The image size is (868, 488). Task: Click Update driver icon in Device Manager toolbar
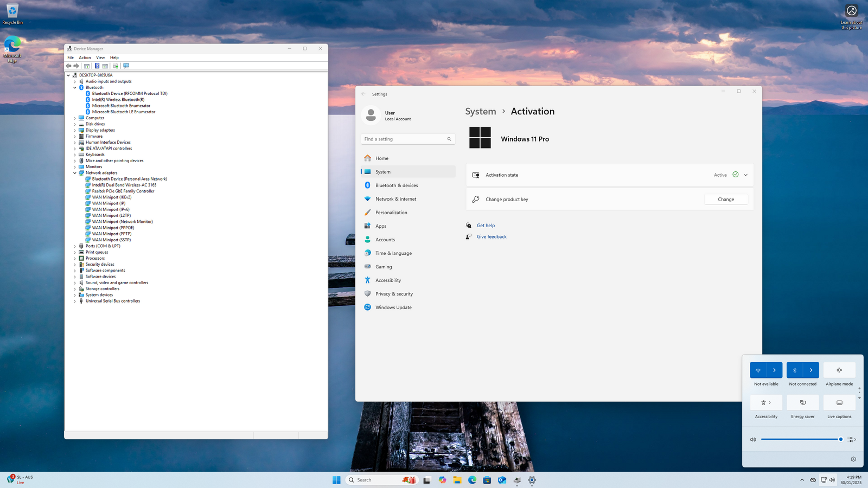(115, 66)
